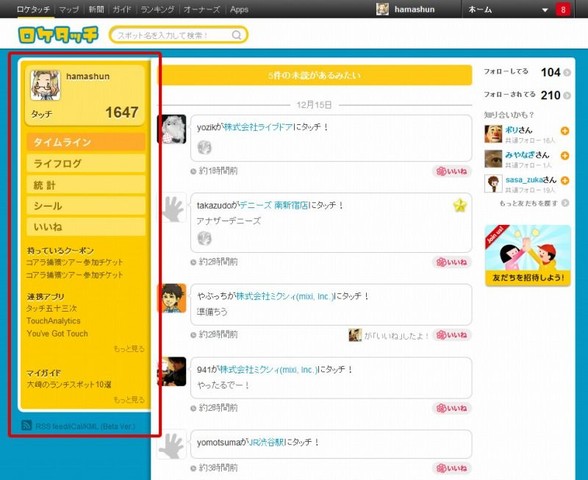
Task: Open ポリさん's profile picture
Action: click(493, 134)
